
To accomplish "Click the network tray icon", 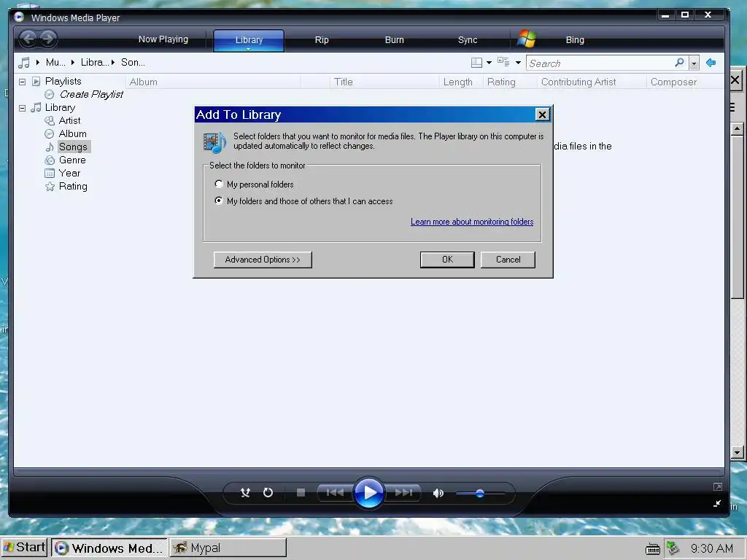I will point(672,548).
